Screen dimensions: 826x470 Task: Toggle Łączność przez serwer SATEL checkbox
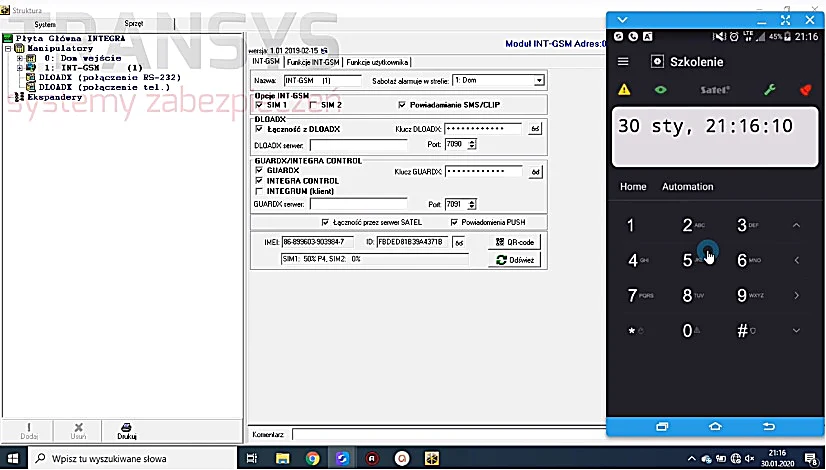(325, 222)
